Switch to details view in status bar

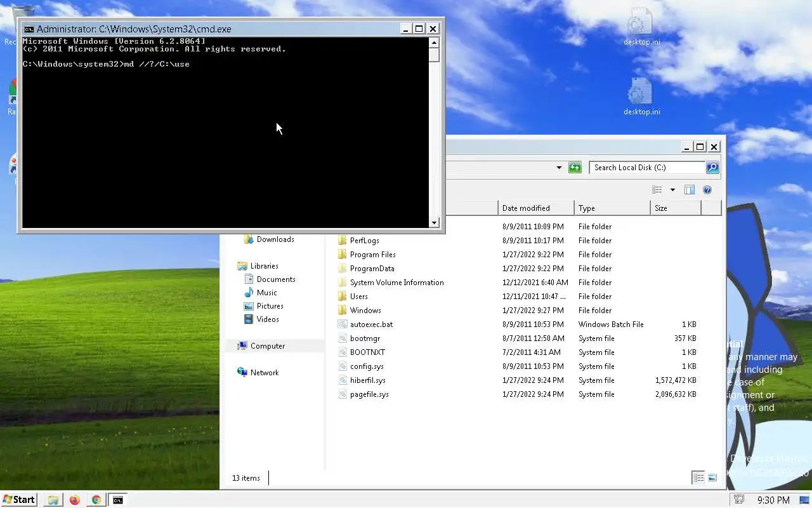pos(698,478)
